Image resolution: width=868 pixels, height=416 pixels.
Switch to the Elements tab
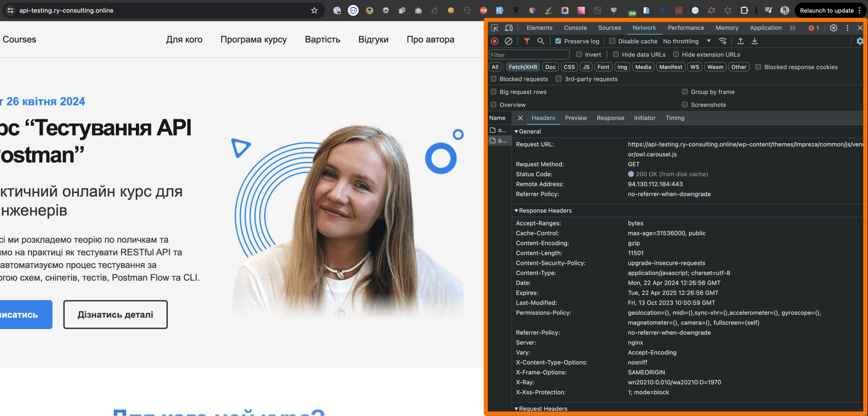[539, 28]
